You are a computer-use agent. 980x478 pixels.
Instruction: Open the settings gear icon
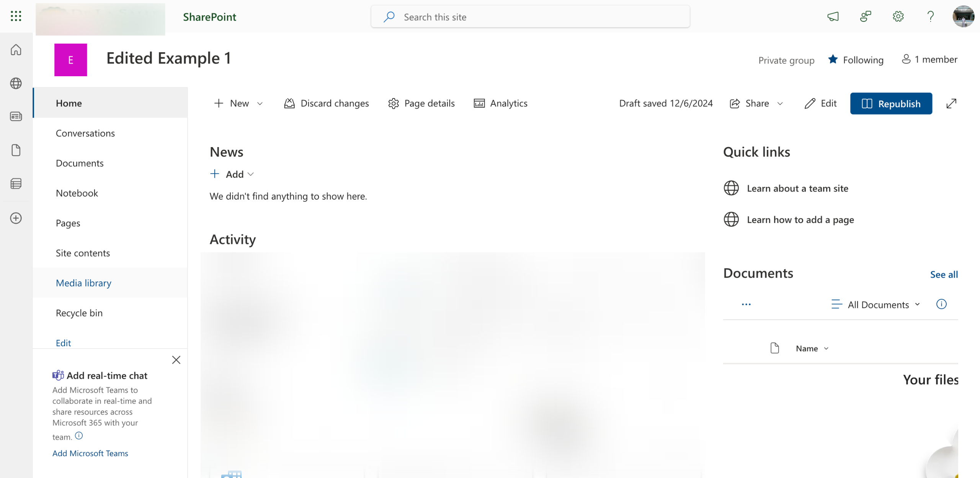(x=898, y=16)
